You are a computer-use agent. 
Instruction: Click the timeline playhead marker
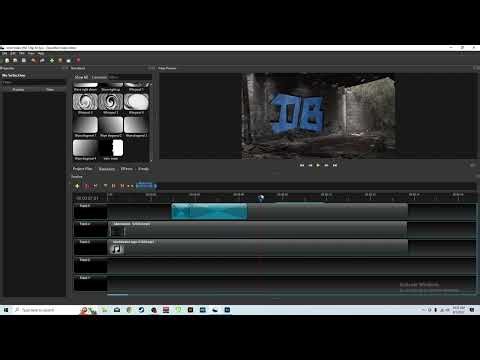(x=261, y=198)
